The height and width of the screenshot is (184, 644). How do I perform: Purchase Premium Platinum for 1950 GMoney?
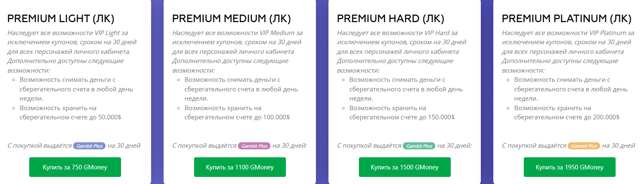pyautogui.click(x=569, y=167)
